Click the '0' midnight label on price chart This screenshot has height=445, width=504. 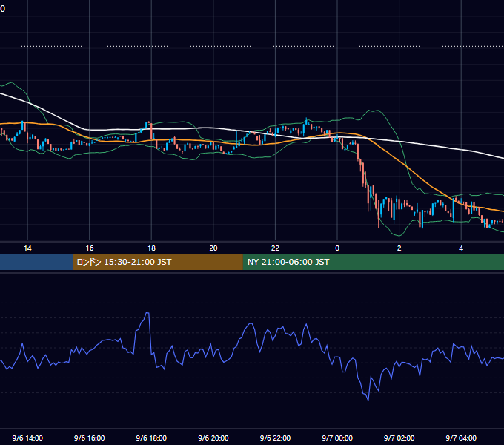(x=337, y=248)
